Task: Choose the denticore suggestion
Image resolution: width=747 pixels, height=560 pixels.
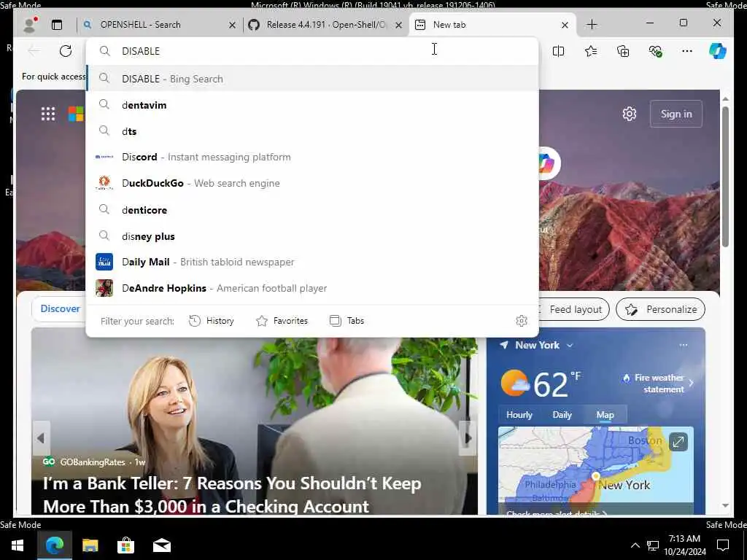Action: pos(312,210)
